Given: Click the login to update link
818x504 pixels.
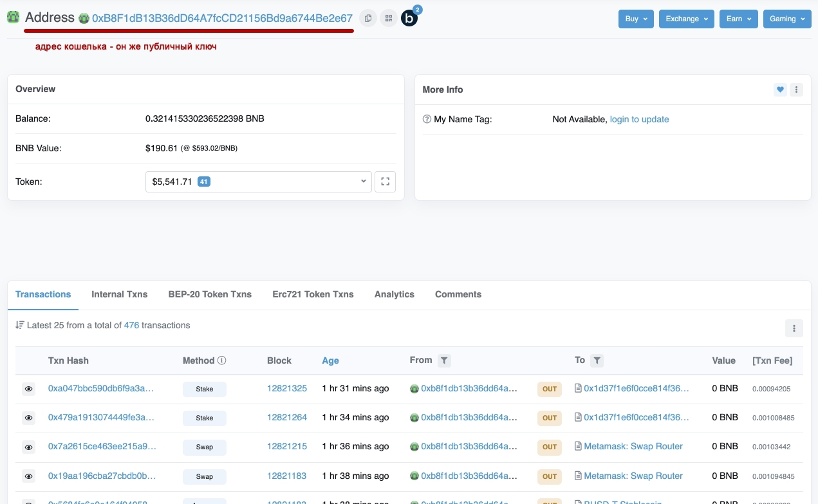Looking at the screenshot, I should click(639, 119).
